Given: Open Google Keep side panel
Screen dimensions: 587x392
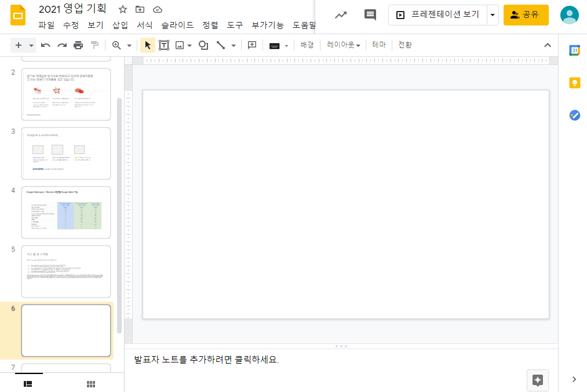Looking at the screenshot, I should point(575,83).
